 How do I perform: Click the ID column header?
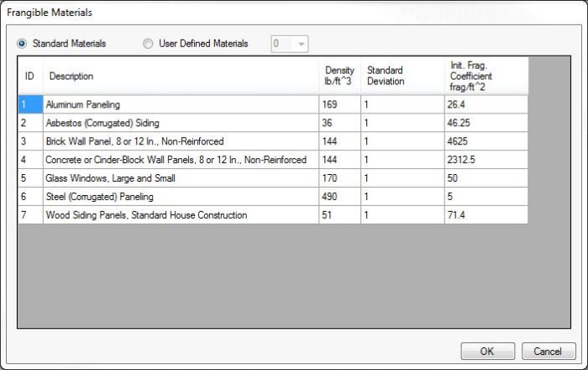[30, 76]
